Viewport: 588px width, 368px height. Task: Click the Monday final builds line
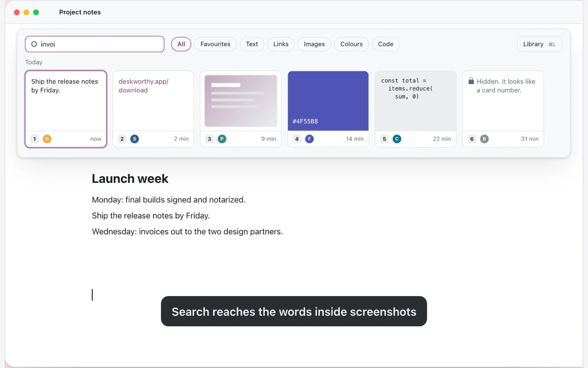(169, 200)
